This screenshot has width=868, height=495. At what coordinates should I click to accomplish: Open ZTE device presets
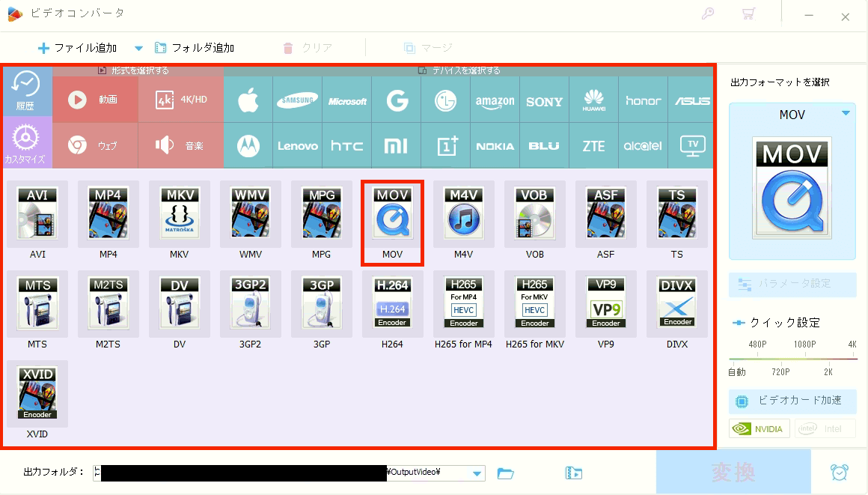click(x=593, y=146)
